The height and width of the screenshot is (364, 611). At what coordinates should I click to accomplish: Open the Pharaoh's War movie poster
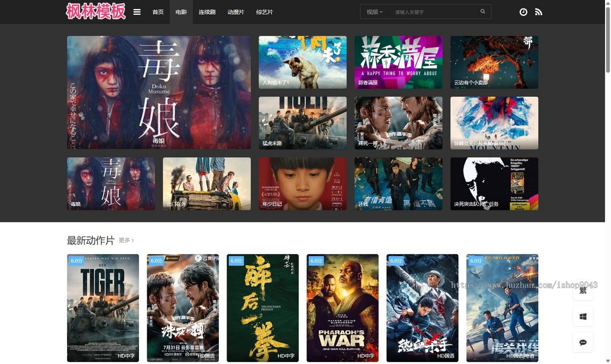click(x=343, y=308)
